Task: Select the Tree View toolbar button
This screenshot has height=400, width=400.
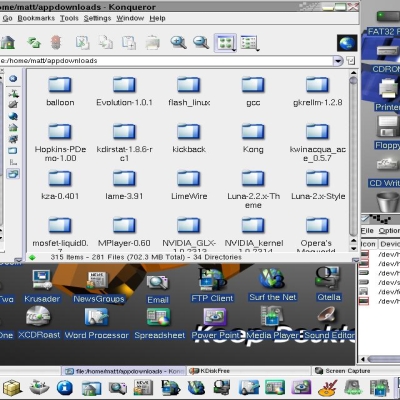Action: point(249,43)
